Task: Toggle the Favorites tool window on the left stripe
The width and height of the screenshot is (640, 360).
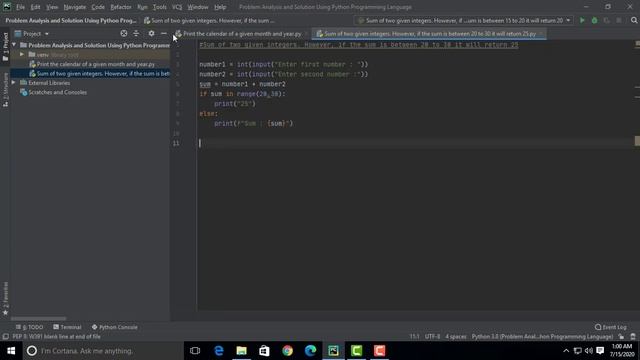Action: [x=5, y=298]
